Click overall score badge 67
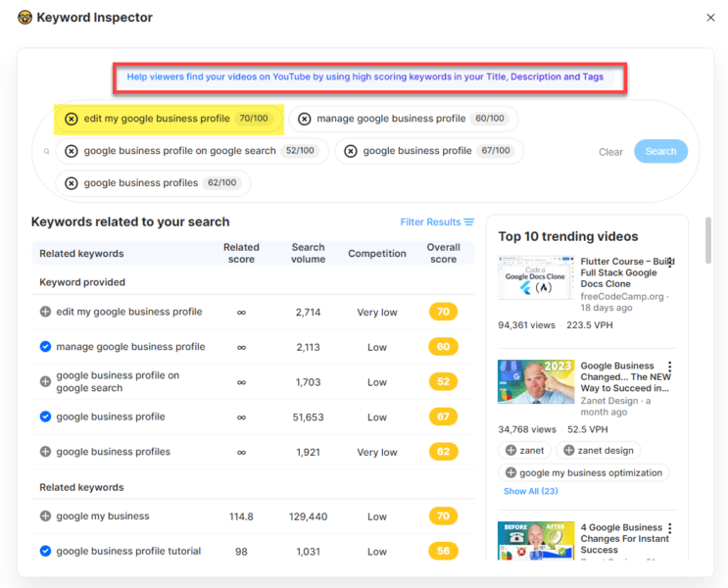The width and height of the screenshot is (728, 588). (444, 416)
